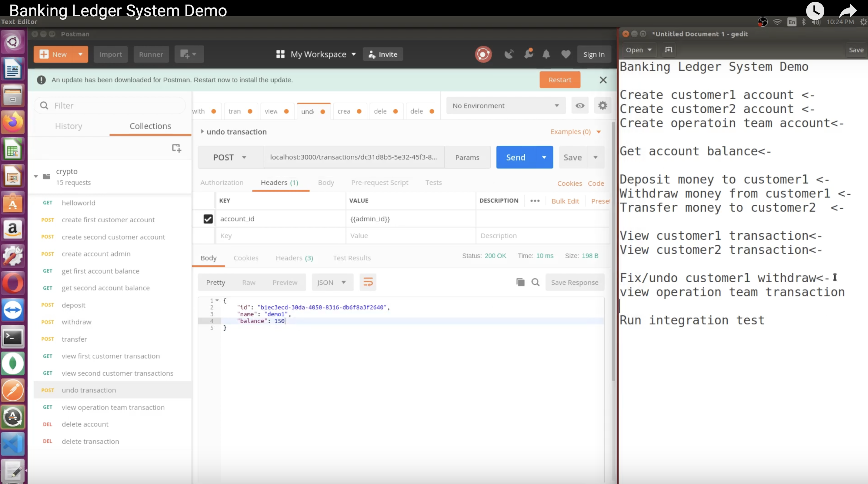Image resolution: width=868 pixels, height=484 pixels.
Task: Switch to the History sidebar tab
Action: (x=69, y=126)
